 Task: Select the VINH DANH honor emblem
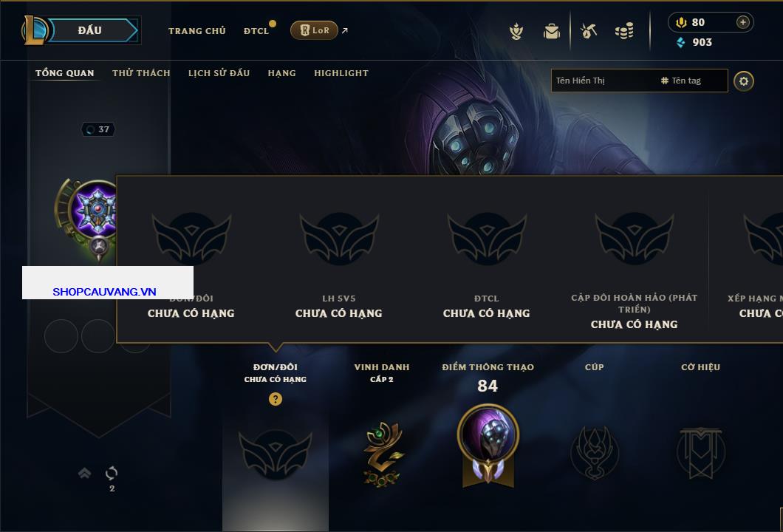pos(383,454)
